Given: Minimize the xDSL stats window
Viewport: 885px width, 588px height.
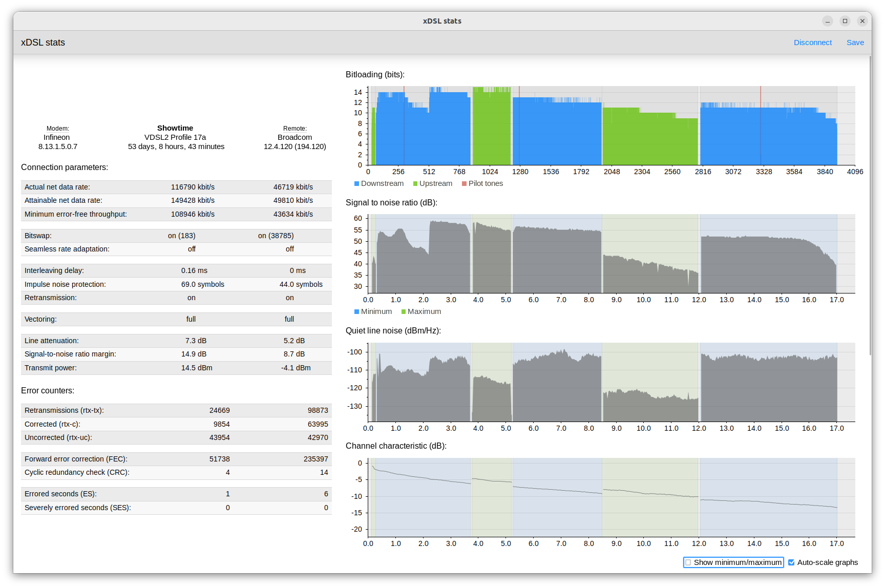Looking at the screenshot, I should coord(828,21).
